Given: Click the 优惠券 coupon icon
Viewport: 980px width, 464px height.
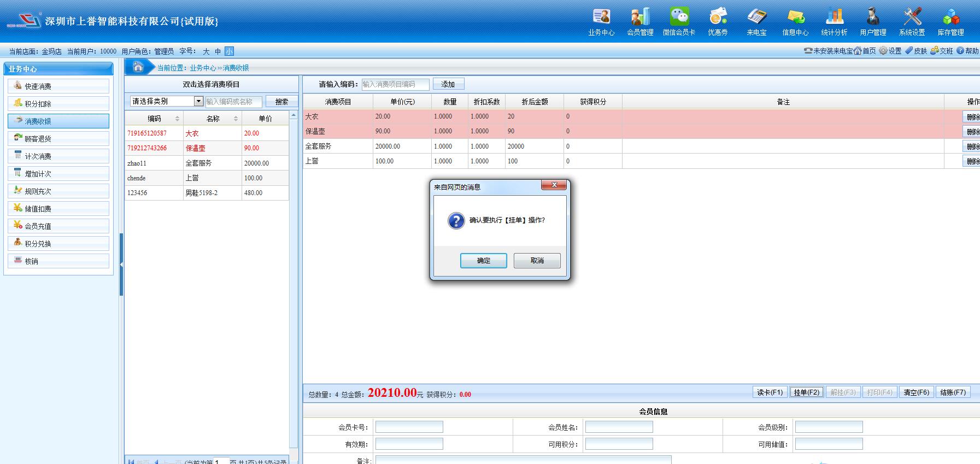Looking at the screenshot, I should coord(718,17).
